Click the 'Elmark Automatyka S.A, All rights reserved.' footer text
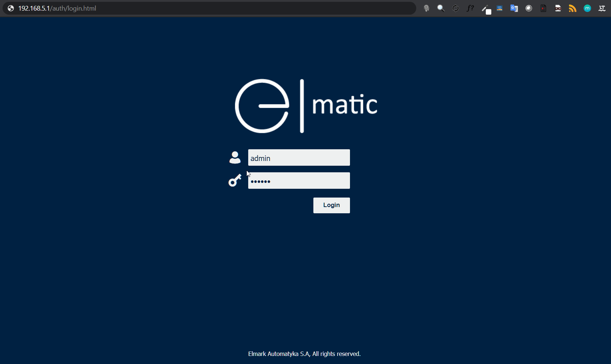 [305, 354]
